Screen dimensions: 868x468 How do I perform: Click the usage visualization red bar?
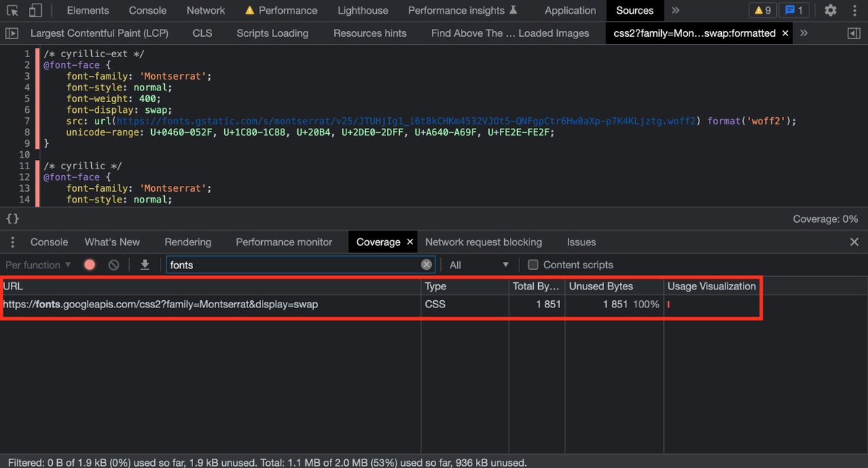668,305
